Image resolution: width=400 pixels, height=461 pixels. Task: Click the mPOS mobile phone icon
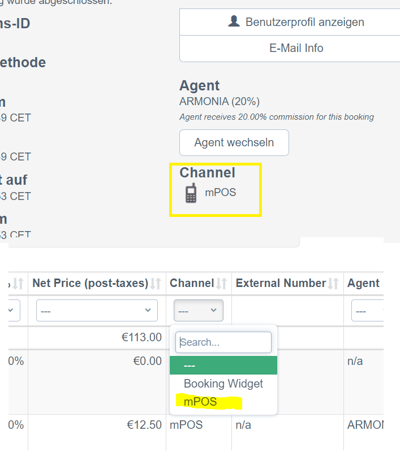pos(191,193)
